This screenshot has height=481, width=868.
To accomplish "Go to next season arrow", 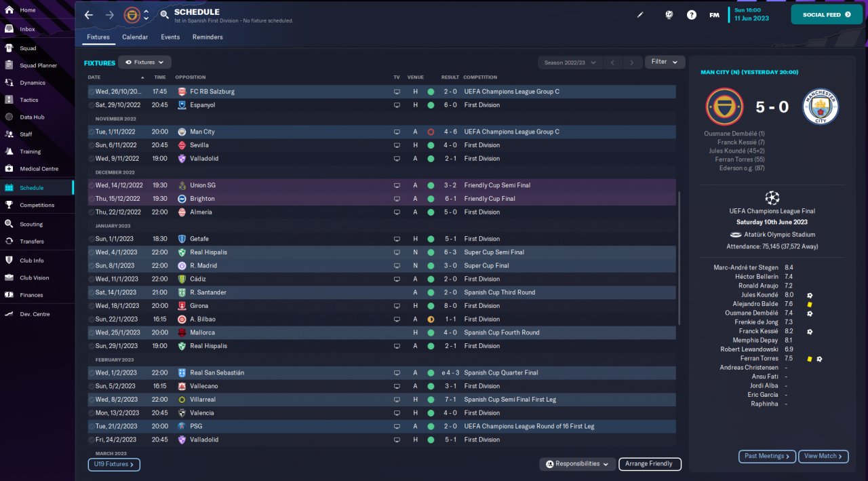I will 632,62.
